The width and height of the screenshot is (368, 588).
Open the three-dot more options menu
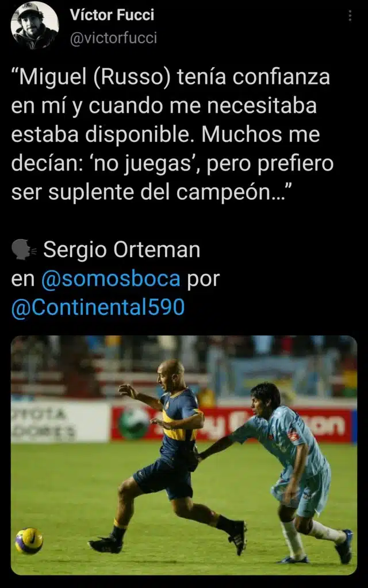pos(350,16)
